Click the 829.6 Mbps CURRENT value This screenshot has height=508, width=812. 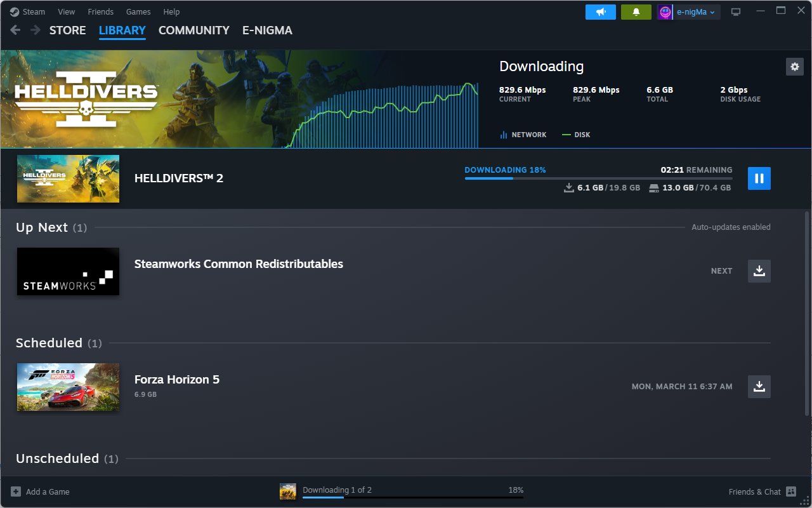522,90
